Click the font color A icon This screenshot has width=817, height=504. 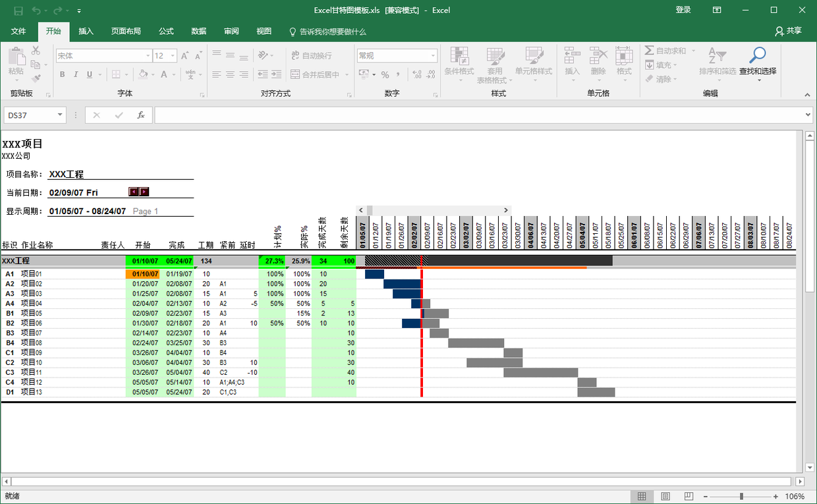[x=164, y=74]
